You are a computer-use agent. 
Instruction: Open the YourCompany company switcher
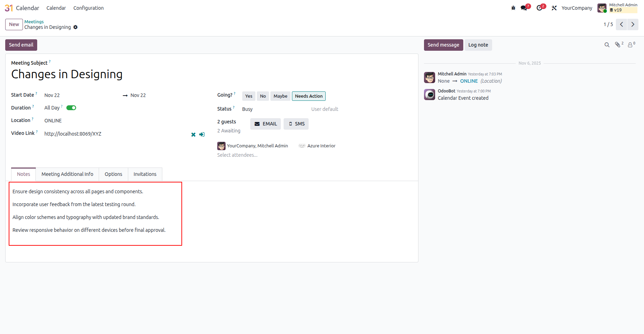click(x=577, y=8)
